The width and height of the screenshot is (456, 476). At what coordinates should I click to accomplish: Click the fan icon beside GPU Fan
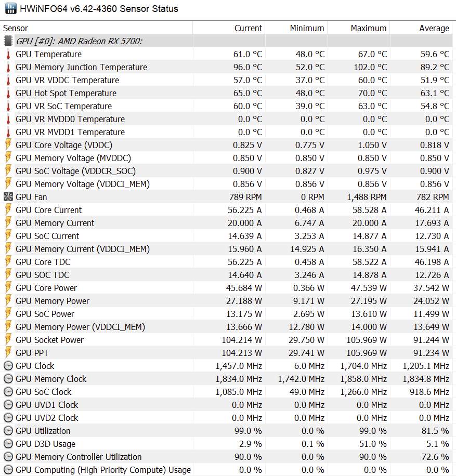point(8,197)
